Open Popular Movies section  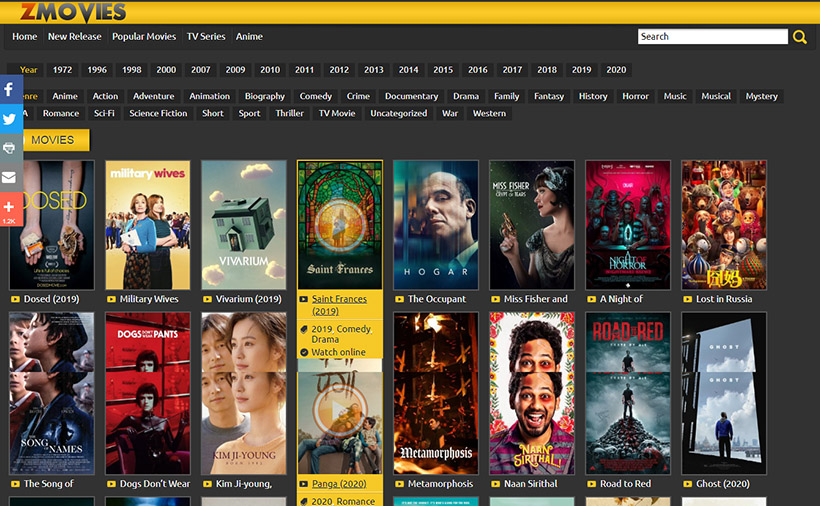144,37
